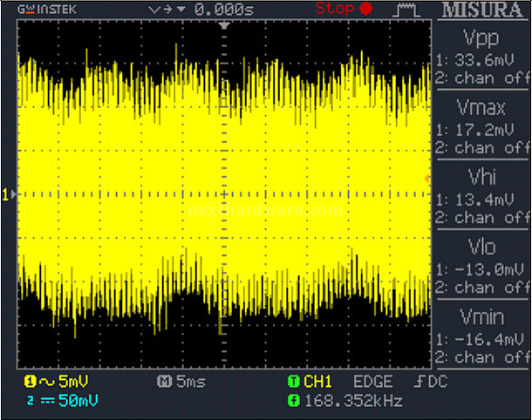Select the 0.000s horizontal position value
Screen dimensions: 532x420
pos(224,10)
